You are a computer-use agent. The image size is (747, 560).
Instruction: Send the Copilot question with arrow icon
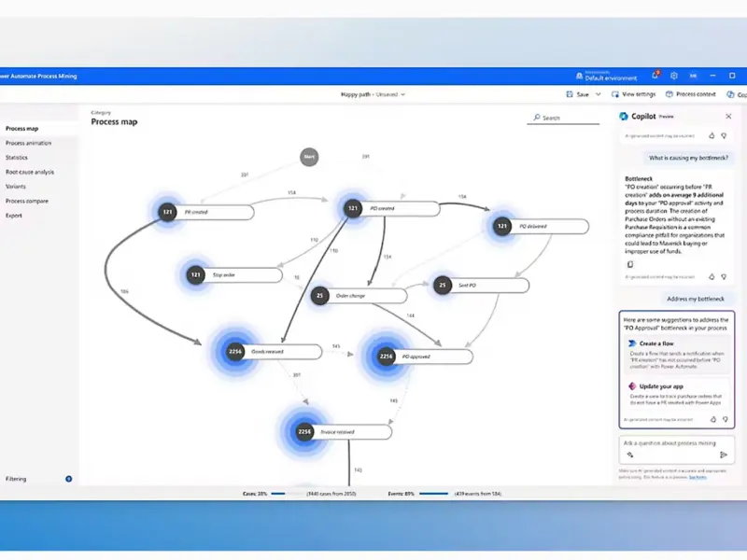tap(724, 455)
